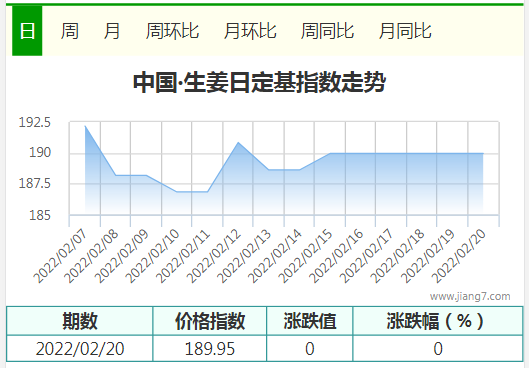Open the 周环比 tab

click(x=172, y=31)
